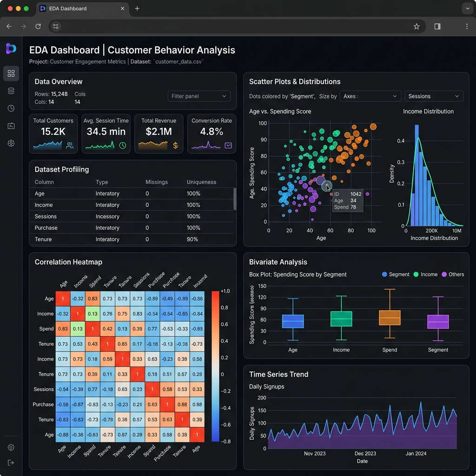
Task: Bookmark page with the star icon
Action: [416, 26]
